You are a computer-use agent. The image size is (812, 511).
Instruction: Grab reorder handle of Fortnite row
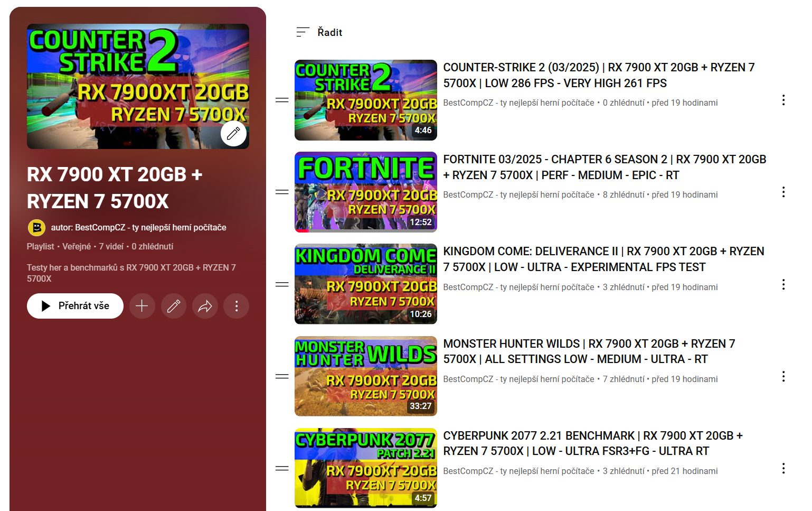pos(282,192)
